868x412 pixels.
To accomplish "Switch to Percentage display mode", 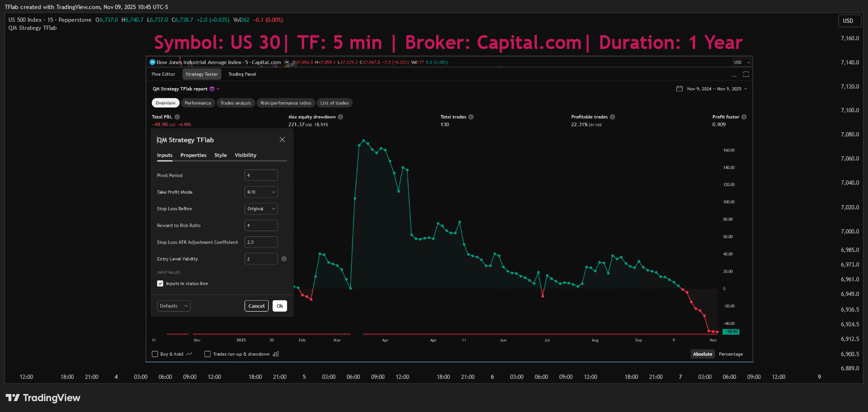I will tap(731, 354).
